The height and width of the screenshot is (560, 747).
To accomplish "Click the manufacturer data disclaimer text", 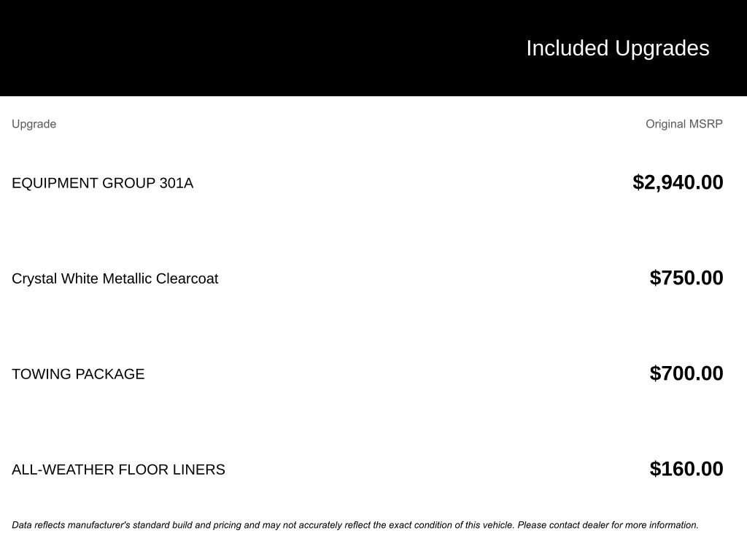I will click(355, 525).
